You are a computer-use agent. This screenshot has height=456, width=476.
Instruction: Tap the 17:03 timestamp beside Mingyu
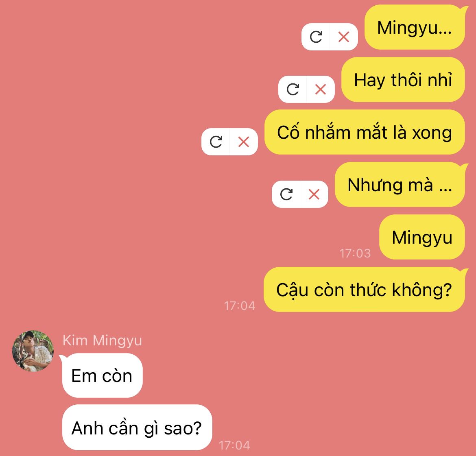click(355, 253)
